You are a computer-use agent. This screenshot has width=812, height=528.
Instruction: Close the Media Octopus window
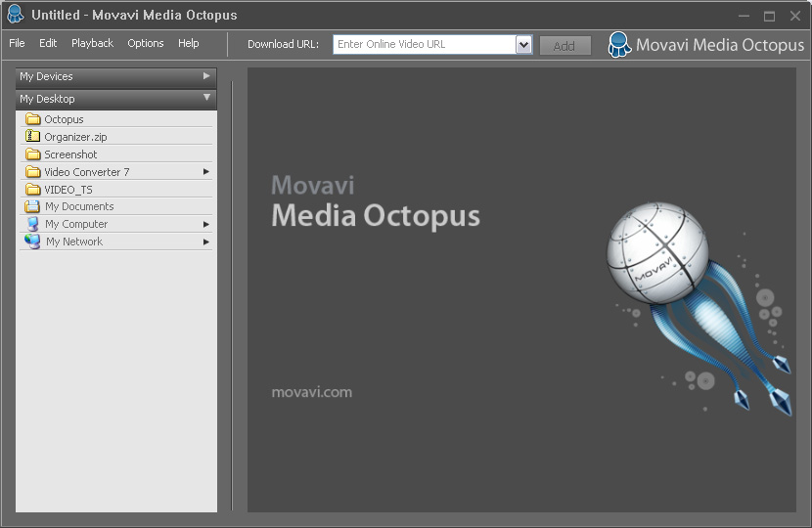tap(795, 16)
